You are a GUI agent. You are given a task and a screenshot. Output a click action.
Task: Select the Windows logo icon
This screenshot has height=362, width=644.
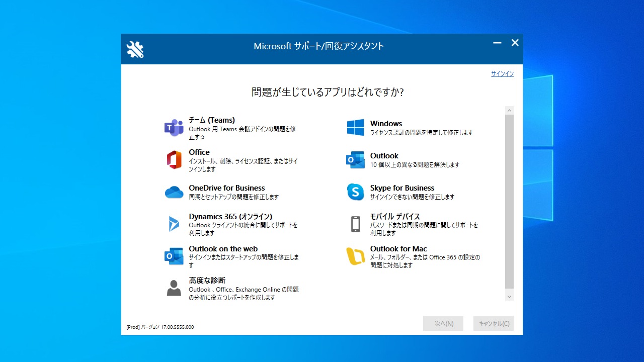(356, 128)
